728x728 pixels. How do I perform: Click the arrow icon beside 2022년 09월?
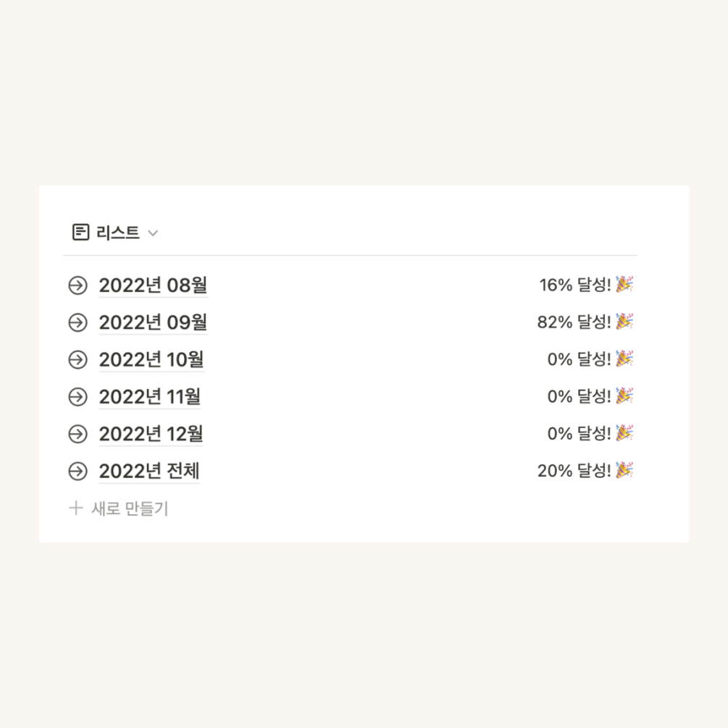78,322
